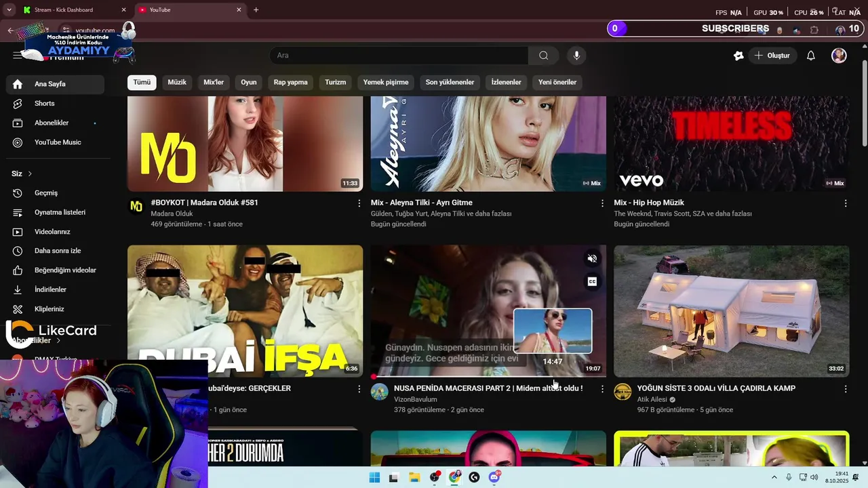Open options for Dubai GERÇEKLER video
The width and height of the screenshot is (868, 488).
click(359, 389)
